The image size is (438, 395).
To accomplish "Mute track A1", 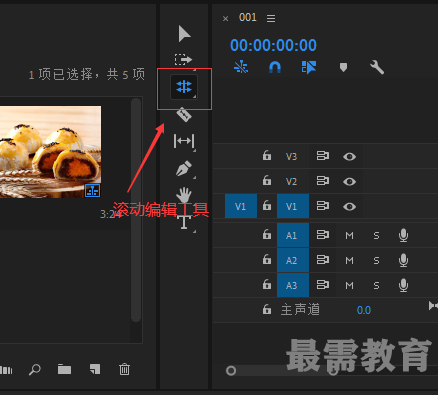I will pyautogui.click(x=349, y=236).
